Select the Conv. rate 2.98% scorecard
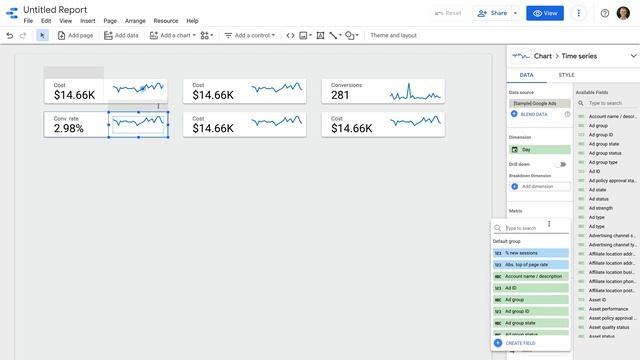640x360 pixels. click(x=76, y=124)
